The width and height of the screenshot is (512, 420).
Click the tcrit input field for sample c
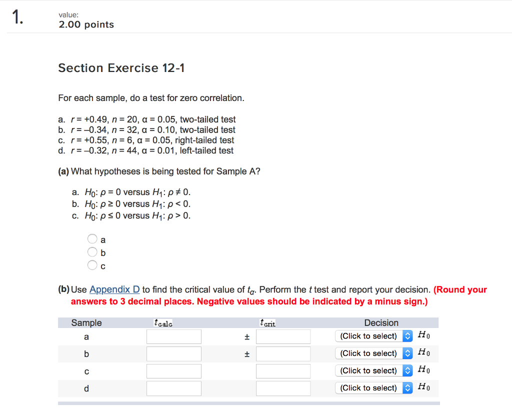click(283, 370)
